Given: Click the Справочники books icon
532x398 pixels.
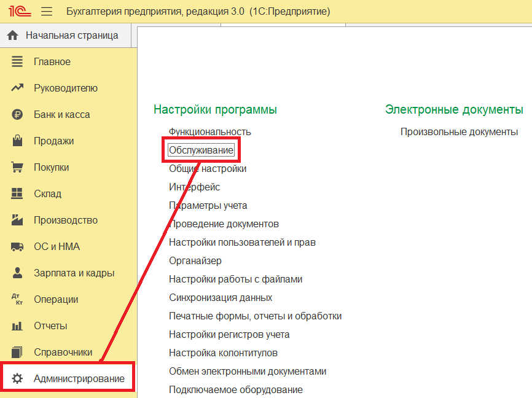Looking at the screenshot, I should pos(17,352).
